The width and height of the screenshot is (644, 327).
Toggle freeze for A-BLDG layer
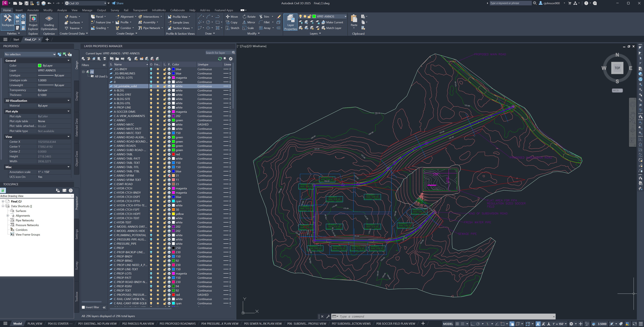(158, 91)
